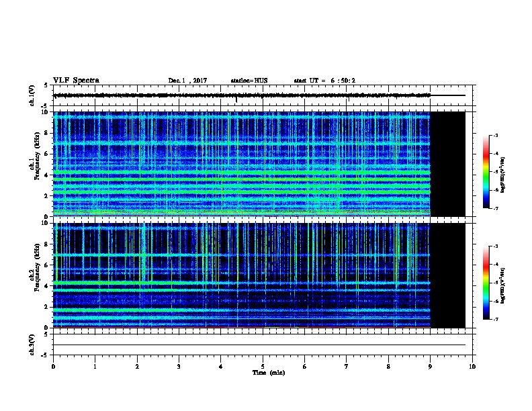Click the ch.1 spectrogram color scale bar
Viewport: 532px width, 411px height.
click(x=486, y=172)
